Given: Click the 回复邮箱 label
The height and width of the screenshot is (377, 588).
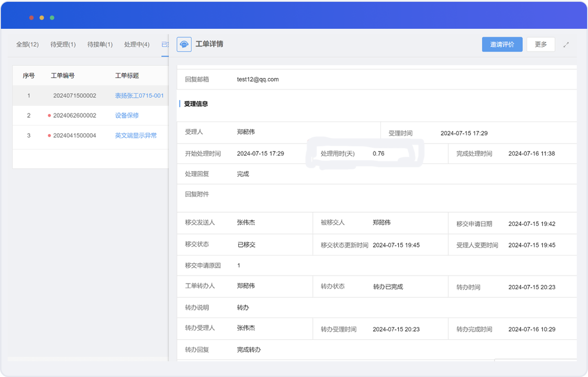Looking at the screenshot, I should [x=197, y=79].
